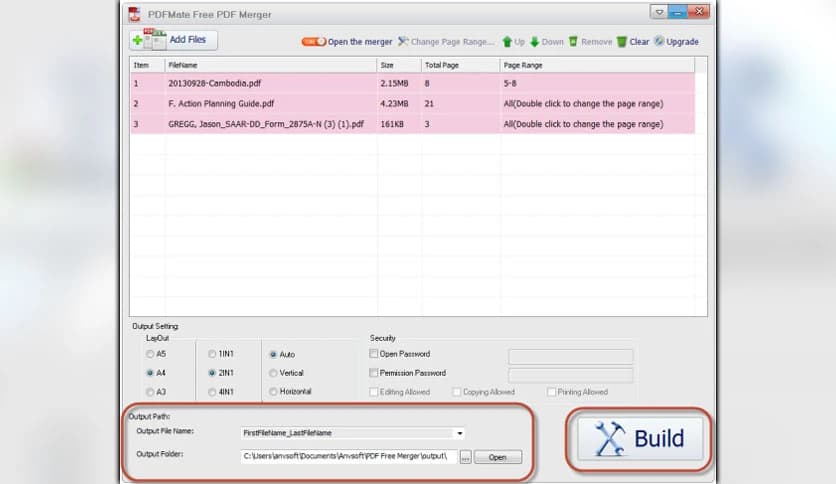Sort by the Size column header
Viewport: 836px width, 484px height.
coord(398,65)
